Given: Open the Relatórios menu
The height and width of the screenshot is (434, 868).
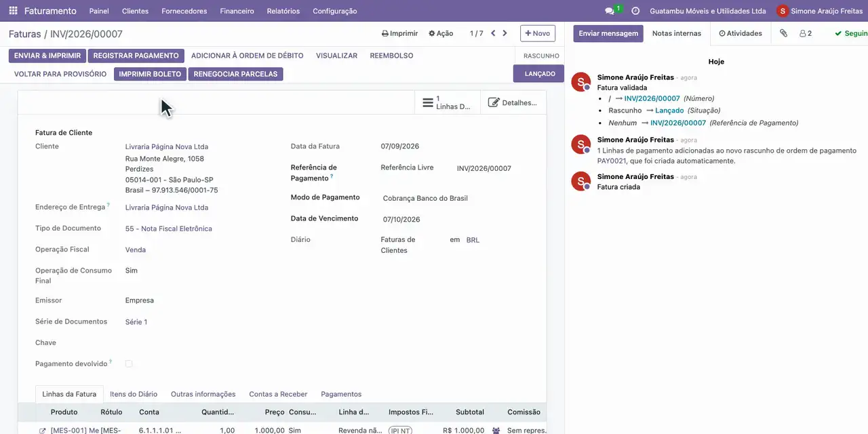Looking at the screenshot, I should pyautogui.click(x=283, y=11).
